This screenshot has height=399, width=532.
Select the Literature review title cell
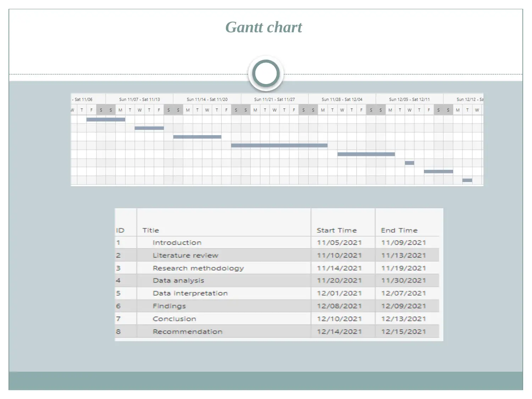224,255
